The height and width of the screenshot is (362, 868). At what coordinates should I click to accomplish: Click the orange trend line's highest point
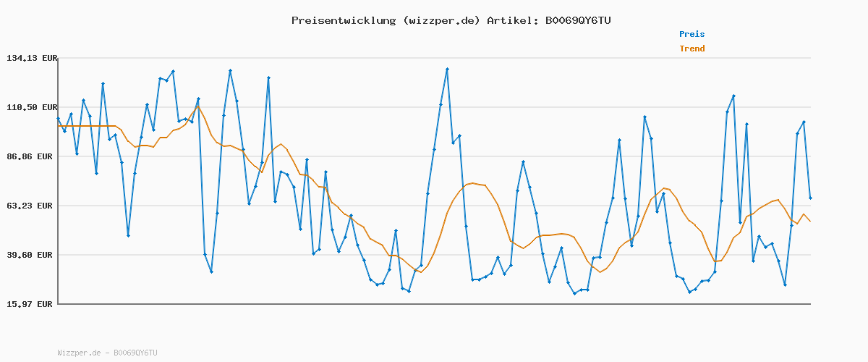[x=198, y=106]
